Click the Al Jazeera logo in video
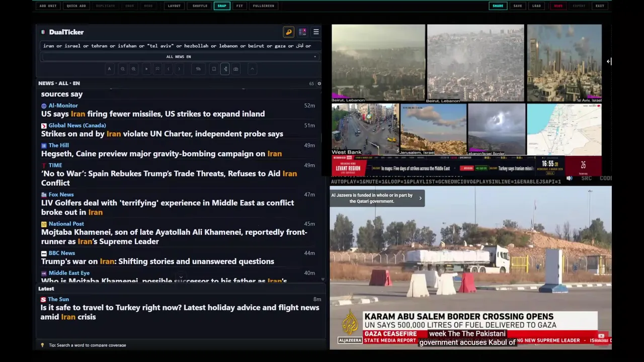The image size is (644, 362). pos(350,325)
